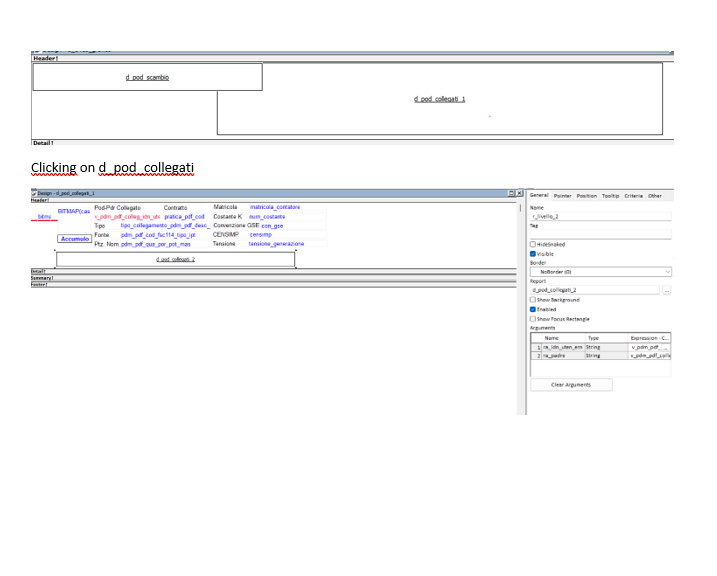Switch to the Tooltip tab
Screen dimensions: 717x576
(x=611, y=196)
